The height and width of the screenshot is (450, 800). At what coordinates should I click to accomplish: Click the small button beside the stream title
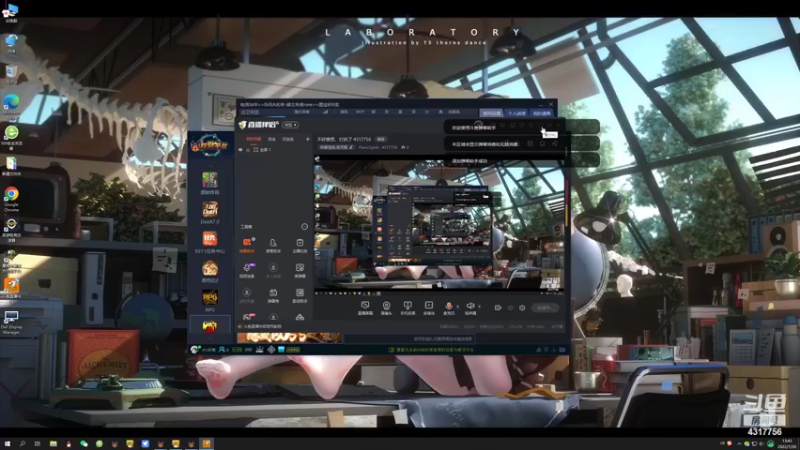click(381, 139)
